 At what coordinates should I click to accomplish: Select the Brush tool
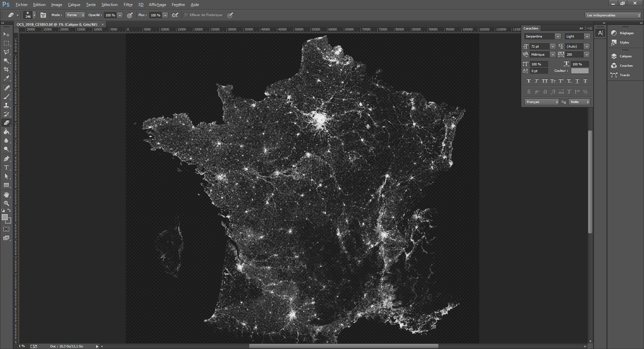coord(7,96)
